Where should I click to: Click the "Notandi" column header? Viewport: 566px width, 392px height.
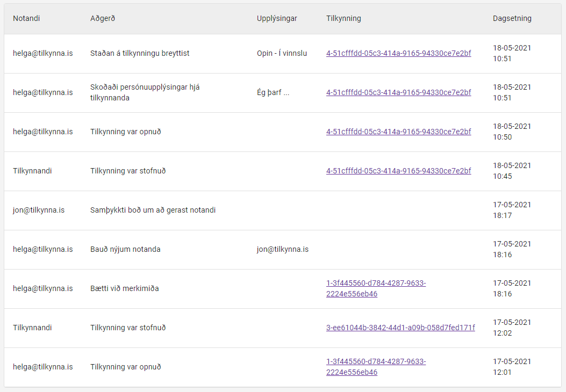(26, 18)
